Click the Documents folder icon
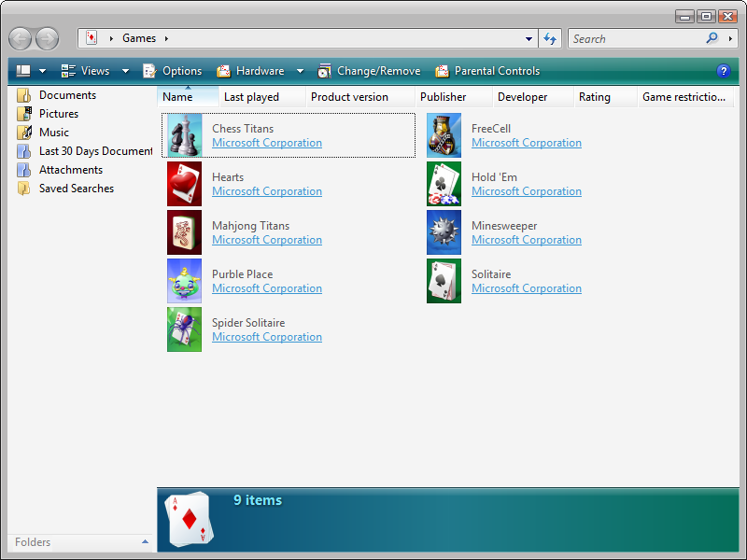The width and height of the screenshot is (747, 560). 24,95
